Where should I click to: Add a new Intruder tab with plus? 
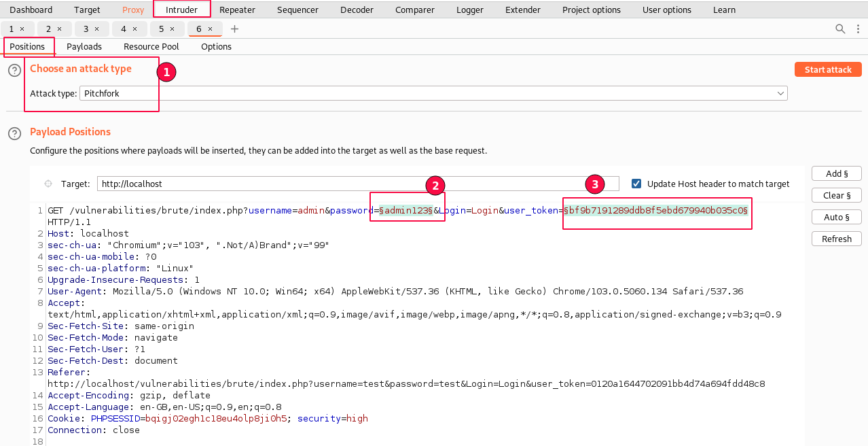pos(235,29)
